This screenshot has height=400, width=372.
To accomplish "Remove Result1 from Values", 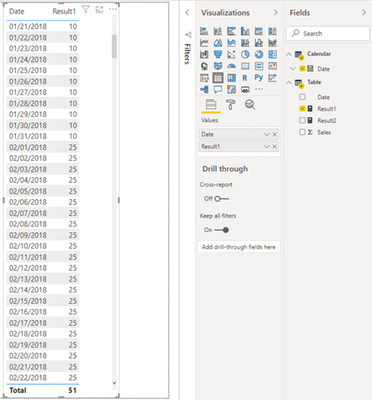I will [275, 146].
